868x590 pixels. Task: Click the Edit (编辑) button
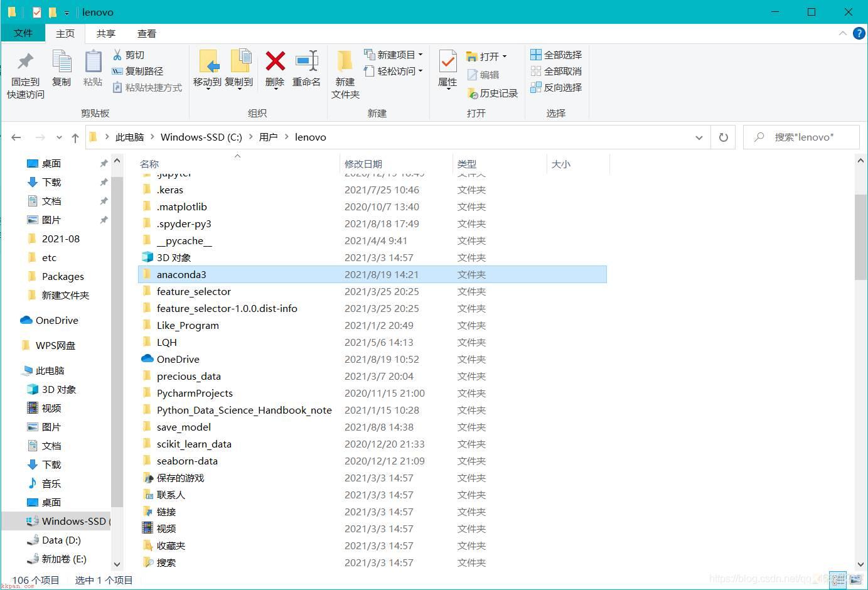click(483, 75)
